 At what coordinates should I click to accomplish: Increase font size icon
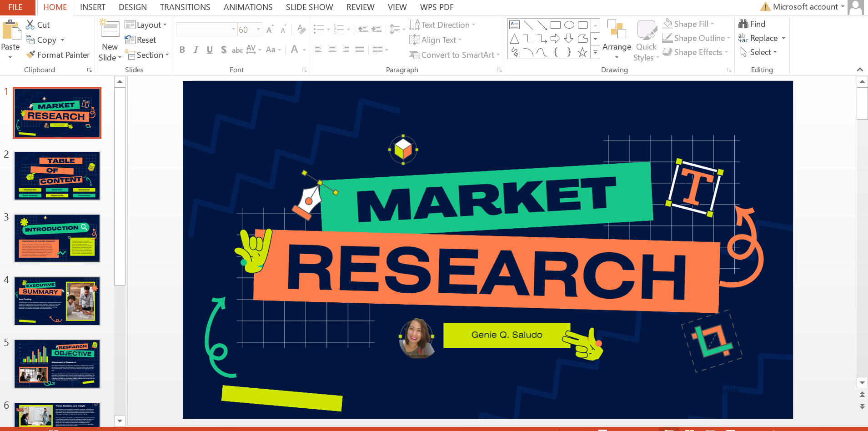[270, 30]
